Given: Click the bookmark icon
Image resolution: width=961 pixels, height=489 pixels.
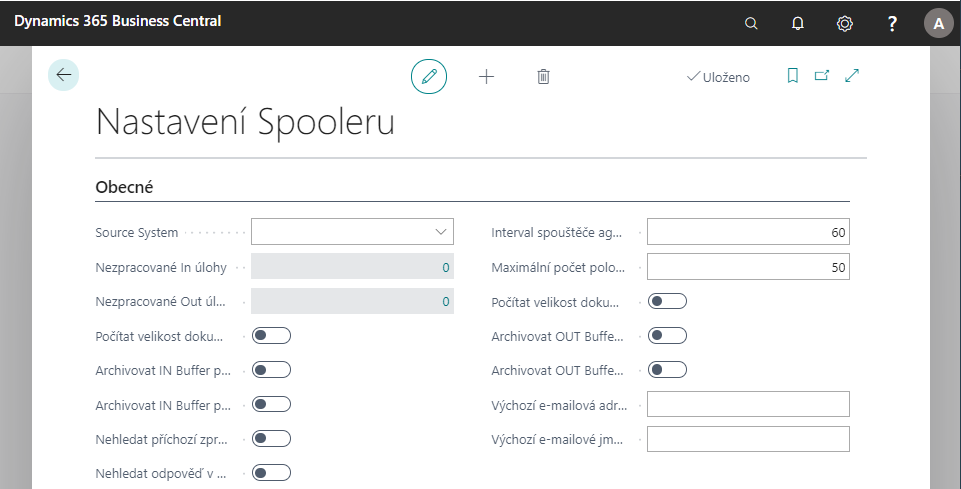Looking at the screenshot, I should click(793, 76).
